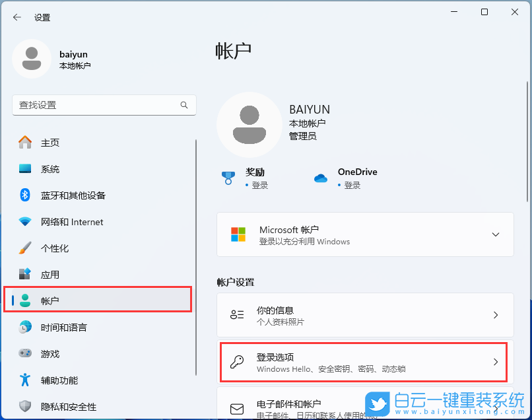
Task: Click the OneDrive cloud icon
Action: 320,177
